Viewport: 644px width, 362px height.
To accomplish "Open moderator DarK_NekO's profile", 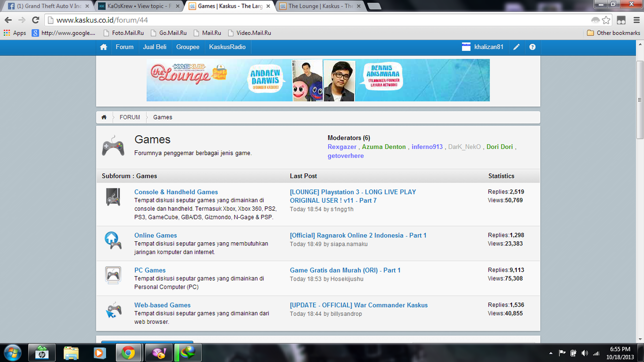I will 464,147.
